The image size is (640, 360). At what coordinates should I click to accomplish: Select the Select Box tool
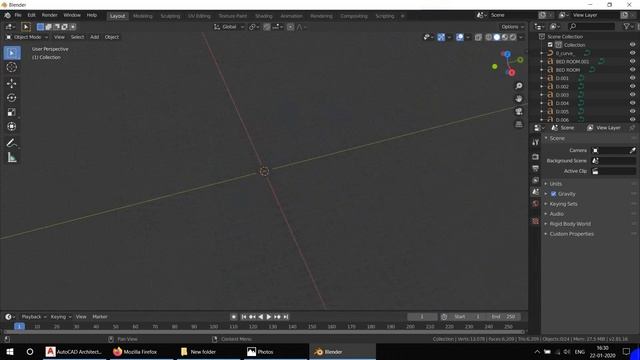pyautogui.click(x=12, y=53)
